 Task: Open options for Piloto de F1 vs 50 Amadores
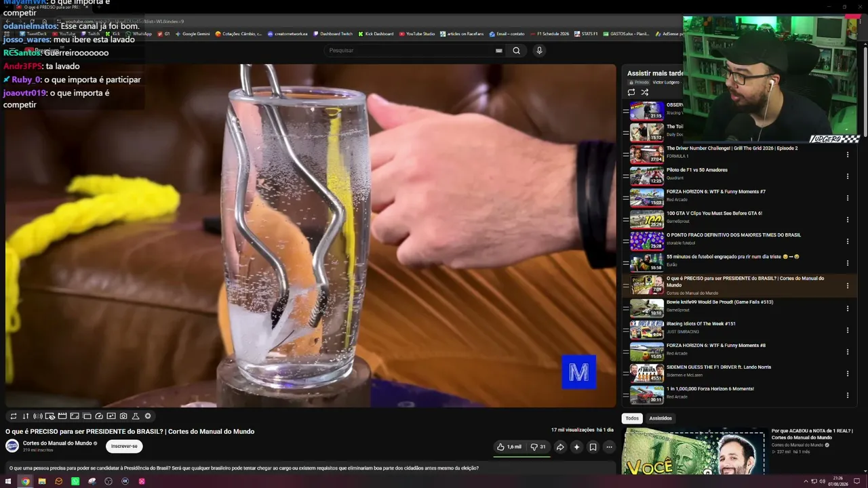[x=847, y=176]
